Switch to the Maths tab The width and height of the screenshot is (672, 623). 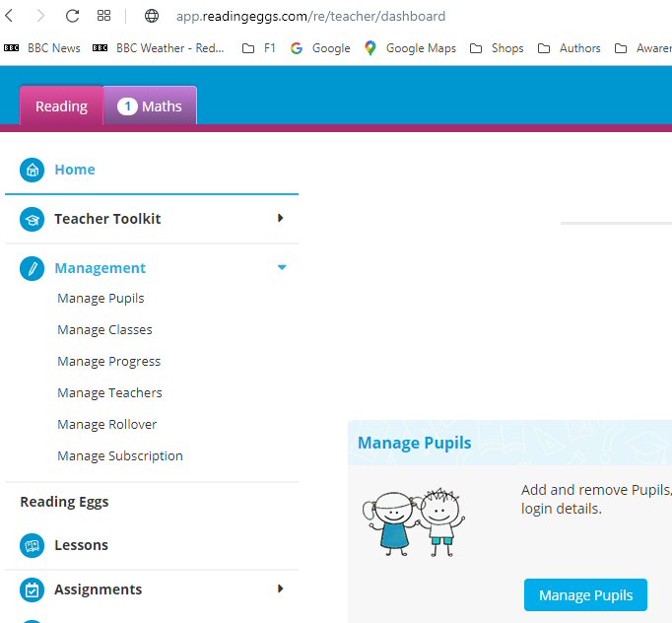(150, 105)
